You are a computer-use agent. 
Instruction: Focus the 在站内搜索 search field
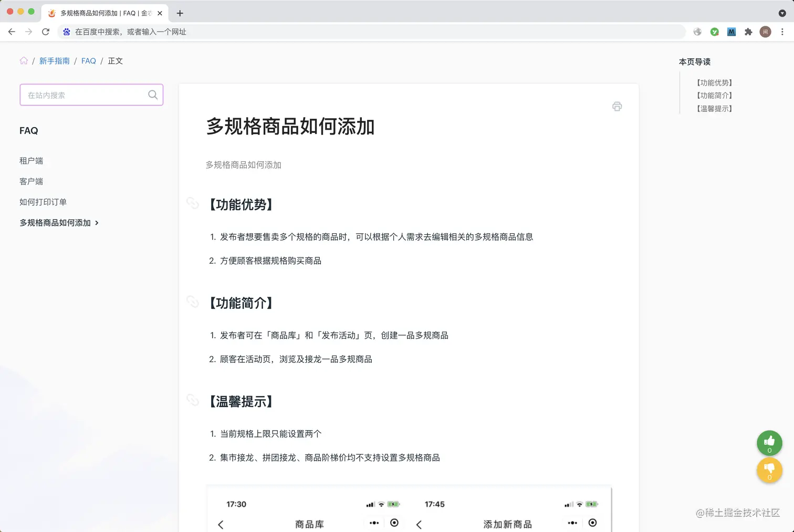click(91, 95)
